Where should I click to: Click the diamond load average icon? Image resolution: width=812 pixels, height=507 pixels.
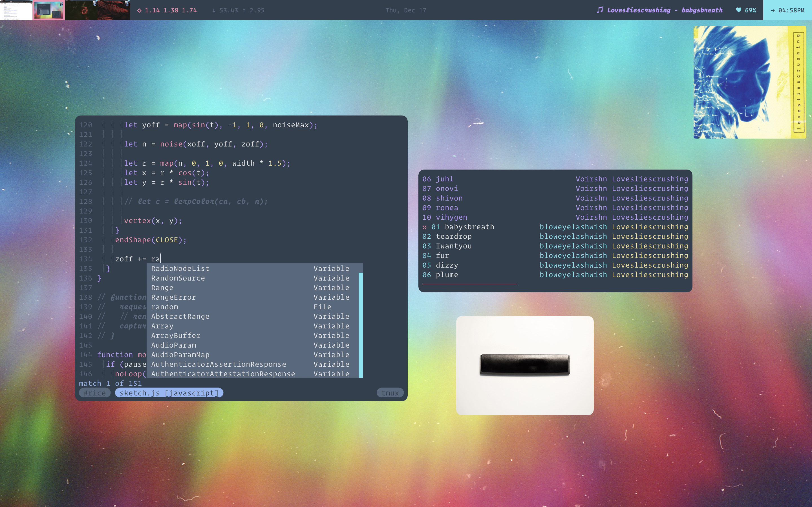139,10
